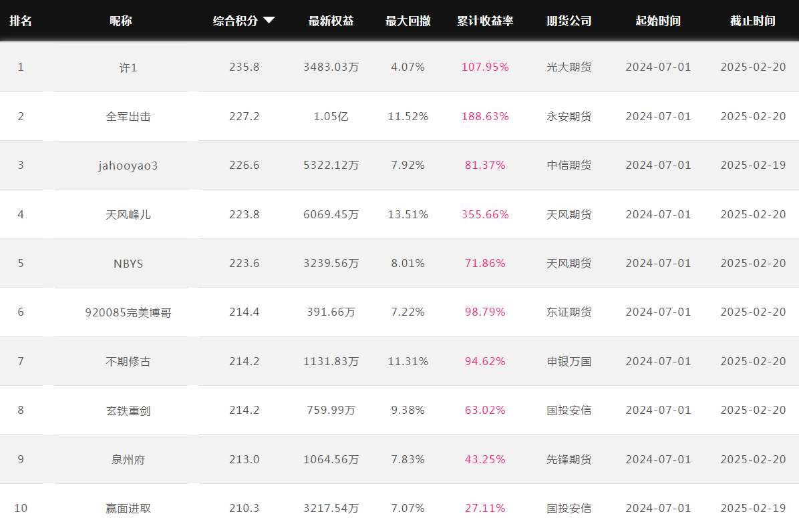Select equity value 3239.56万
Image resolution: width=799 pixels, height=532 pixels.
point(331,263)
